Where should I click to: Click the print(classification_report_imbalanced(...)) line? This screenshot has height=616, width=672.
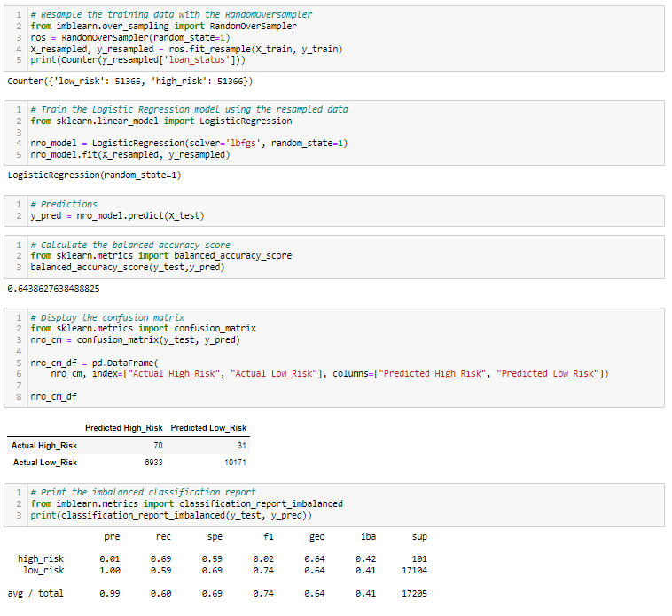pyautogui.click(x=171, y=515)
